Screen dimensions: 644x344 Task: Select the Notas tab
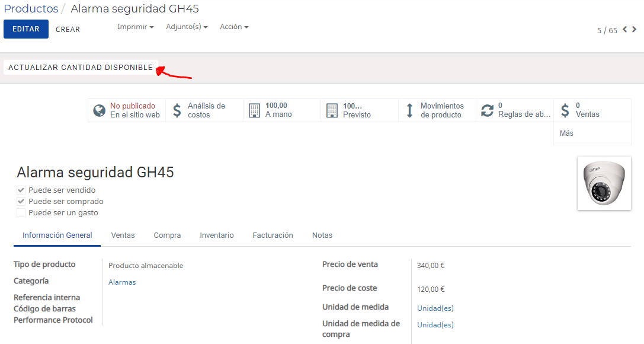point(322,235)
